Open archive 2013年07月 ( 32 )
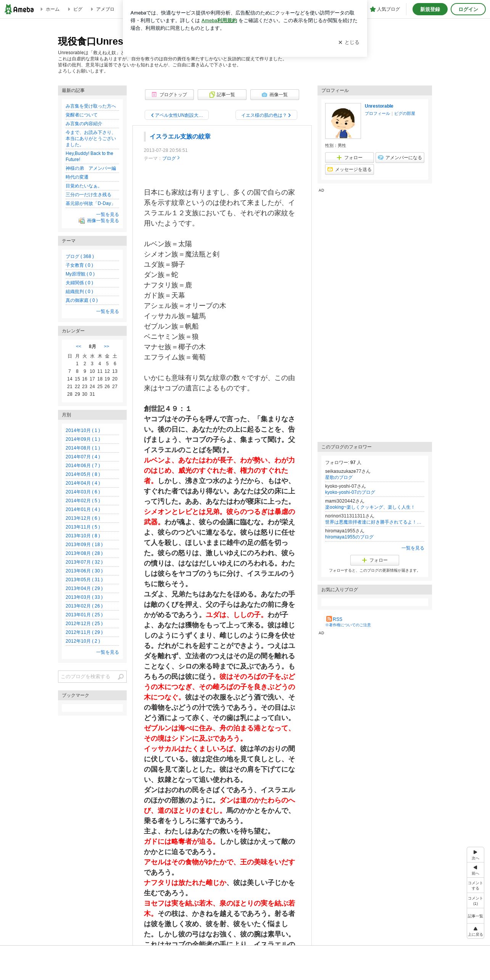Image resolution: width=490 pixels, height=980 pixels. [x=84, y=563]
